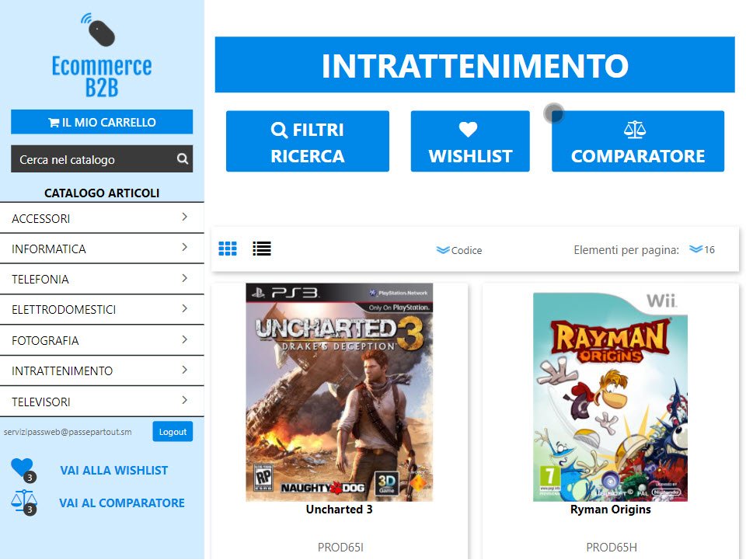Change elements per page from 16
The image size is (746, 560).
pyautogui.click(x=702, y=249)
